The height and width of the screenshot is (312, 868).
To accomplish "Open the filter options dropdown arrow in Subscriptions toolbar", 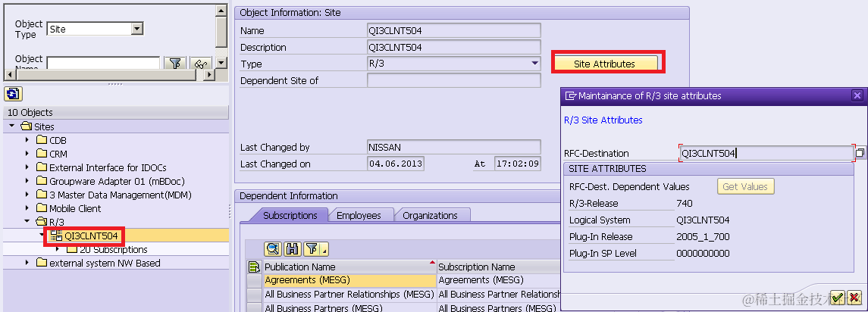I will tap(324, 250).
